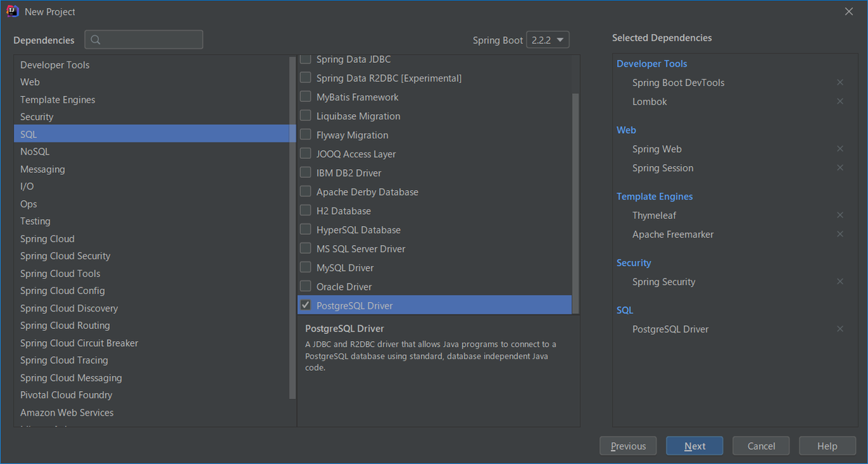Click the search magnifier icon in dependencies field
The height and width of the screenshot is (464, 868).
(x=96, y=40)
